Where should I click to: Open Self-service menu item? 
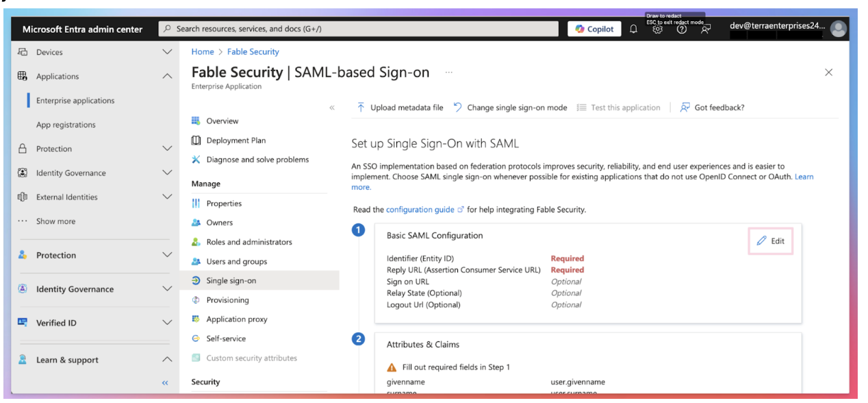coord(226,339)
